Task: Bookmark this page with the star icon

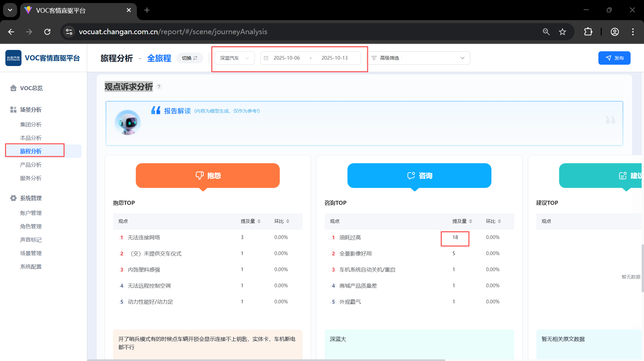Action: [x=562, y=32]
